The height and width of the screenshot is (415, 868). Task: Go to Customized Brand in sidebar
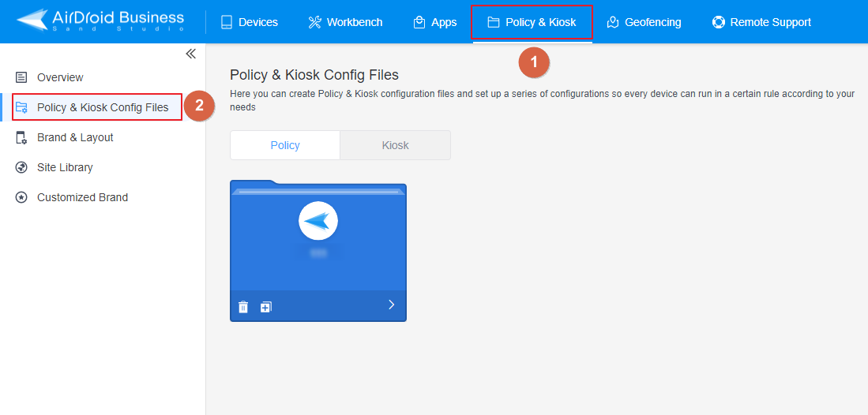point(82,197)
